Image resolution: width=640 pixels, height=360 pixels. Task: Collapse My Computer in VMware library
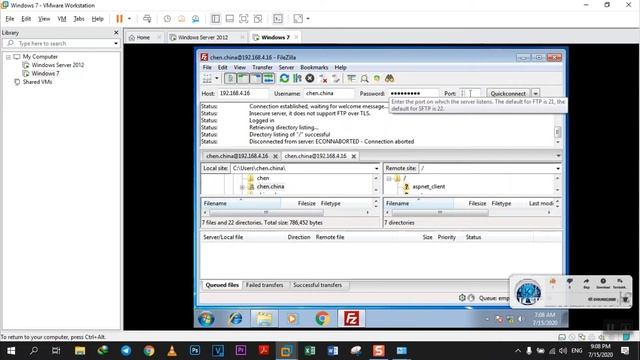coord(8,57)
